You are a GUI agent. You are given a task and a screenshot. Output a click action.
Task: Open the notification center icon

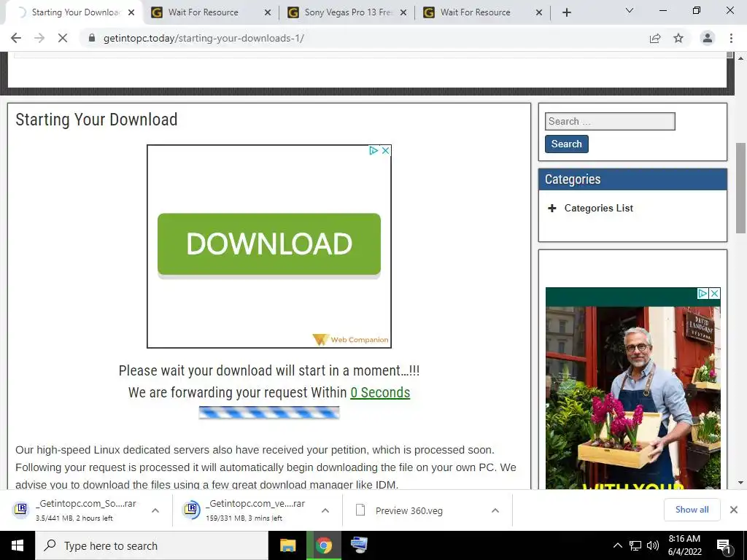pyautogui.click(x=724, y=546)
